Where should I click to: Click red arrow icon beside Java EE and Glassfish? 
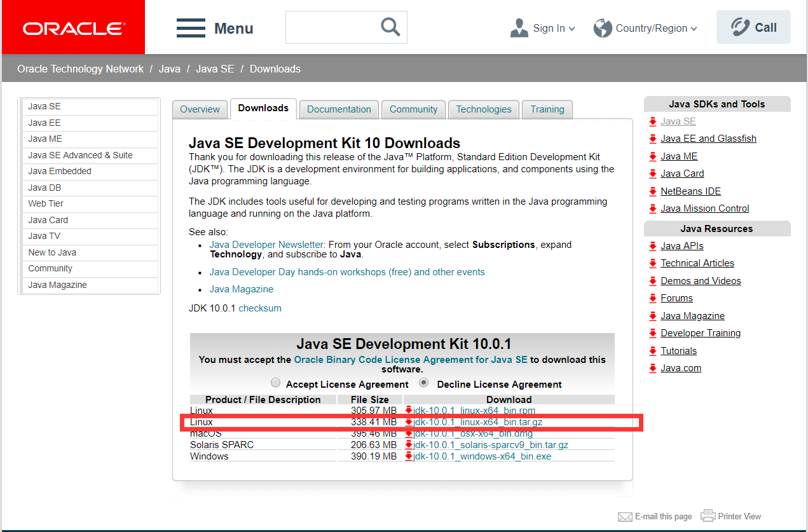click(653, 139)
